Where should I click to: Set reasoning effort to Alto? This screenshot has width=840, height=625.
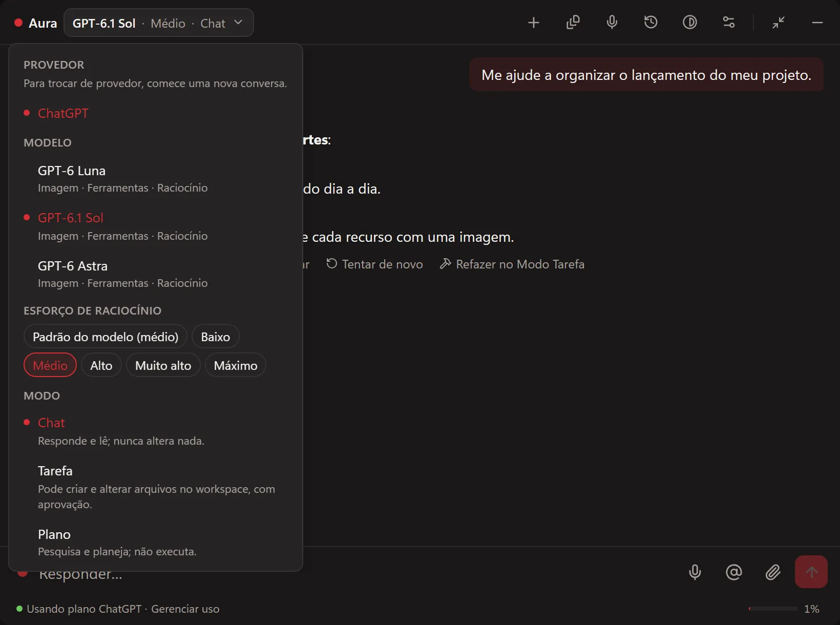(x=101, y=365)
